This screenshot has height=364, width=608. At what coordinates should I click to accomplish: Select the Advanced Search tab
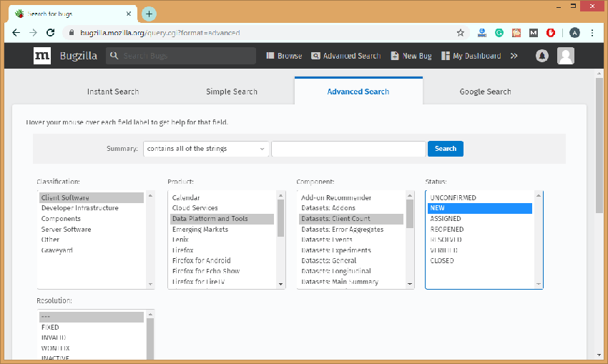358,92
